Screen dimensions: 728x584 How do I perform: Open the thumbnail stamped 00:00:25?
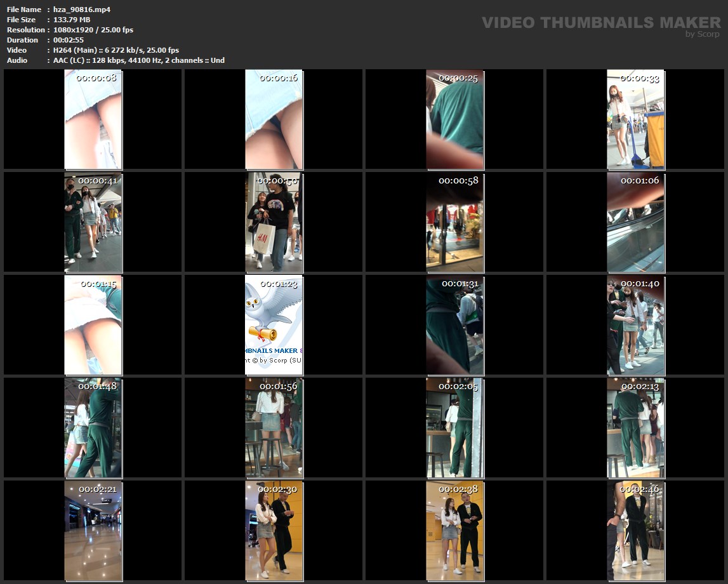(454, 120)
